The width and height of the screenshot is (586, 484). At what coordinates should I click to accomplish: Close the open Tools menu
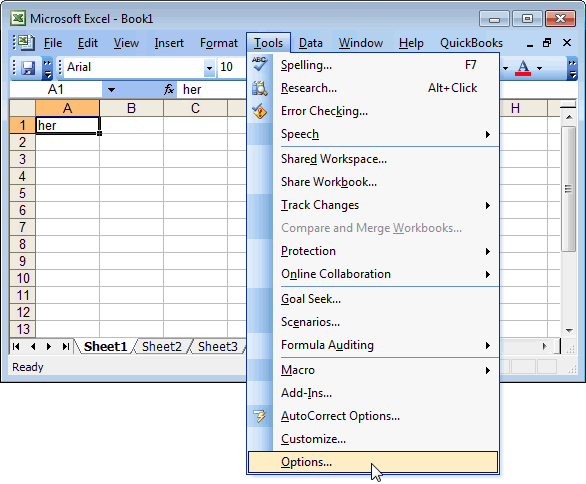coord(268,43)
